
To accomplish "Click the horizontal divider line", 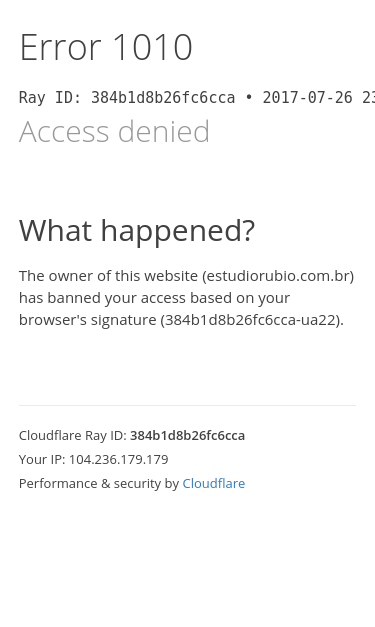I will [x=187, y=405].
